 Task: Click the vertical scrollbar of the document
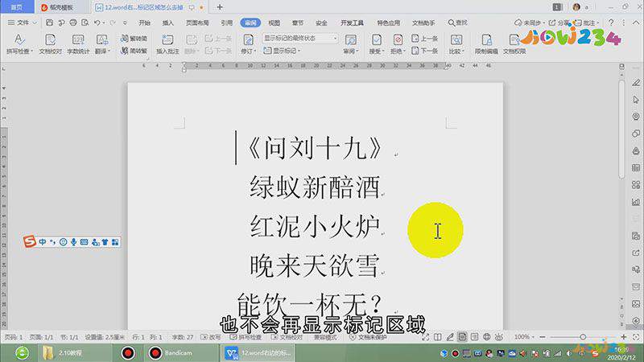pos(621,130)
